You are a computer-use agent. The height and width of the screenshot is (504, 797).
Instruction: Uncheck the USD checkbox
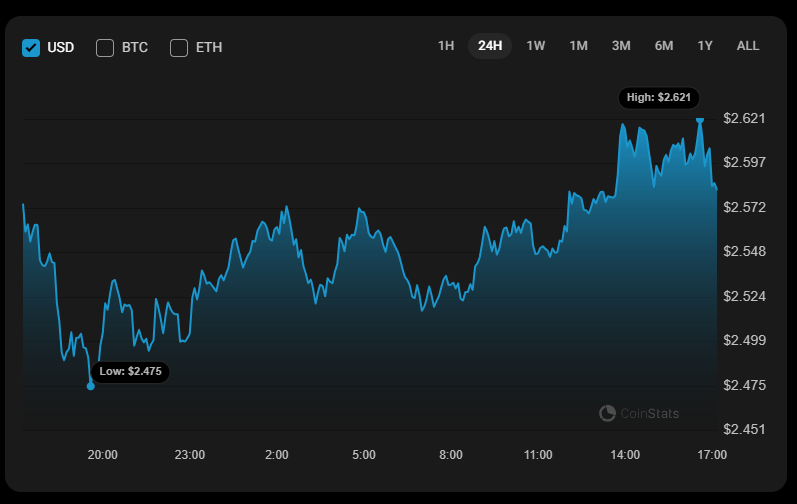coord(31,47)
